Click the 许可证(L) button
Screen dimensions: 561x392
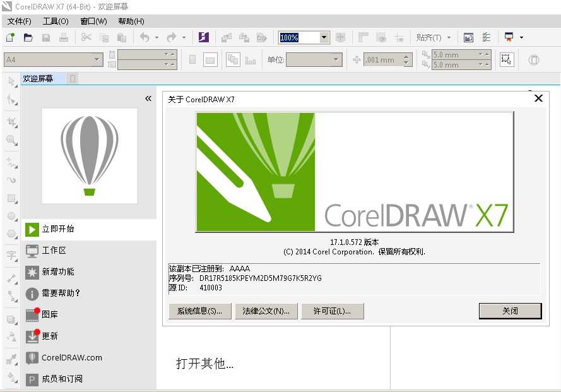(333, 311)
